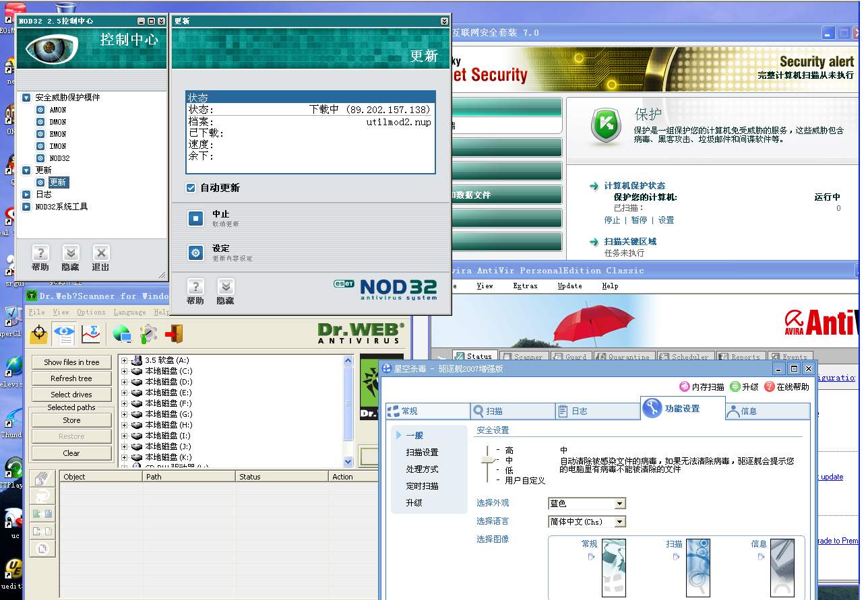Select 定时扫描 in settings sidebar
868x600 pixels.
(x=422, y=486)
